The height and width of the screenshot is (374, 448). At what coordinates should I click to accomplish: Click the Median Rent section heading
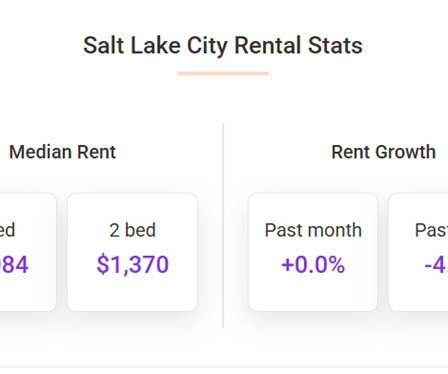(62, 152)
